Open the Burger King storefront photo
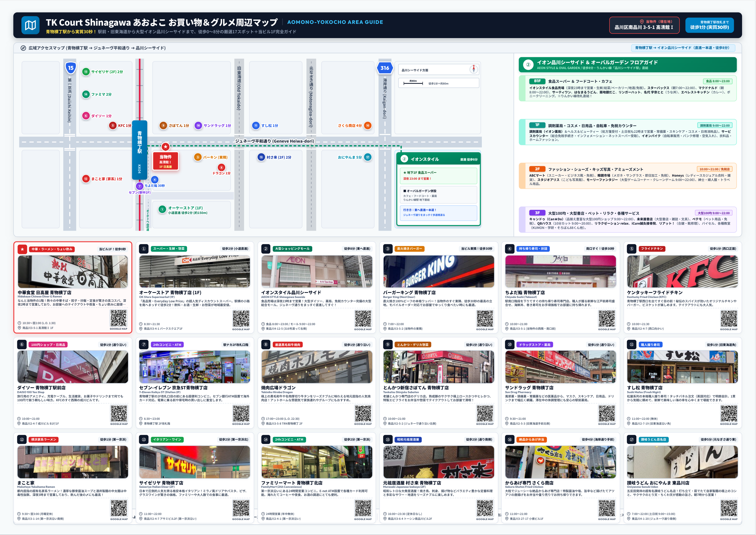The image size is (756, 535). click(x=439, y=272)
